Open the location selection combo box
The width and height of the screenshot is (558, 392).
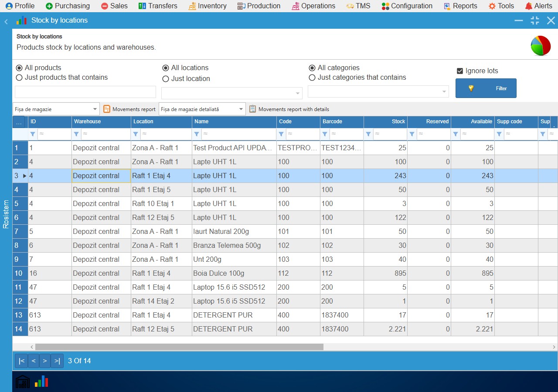(x=232, y=93)
